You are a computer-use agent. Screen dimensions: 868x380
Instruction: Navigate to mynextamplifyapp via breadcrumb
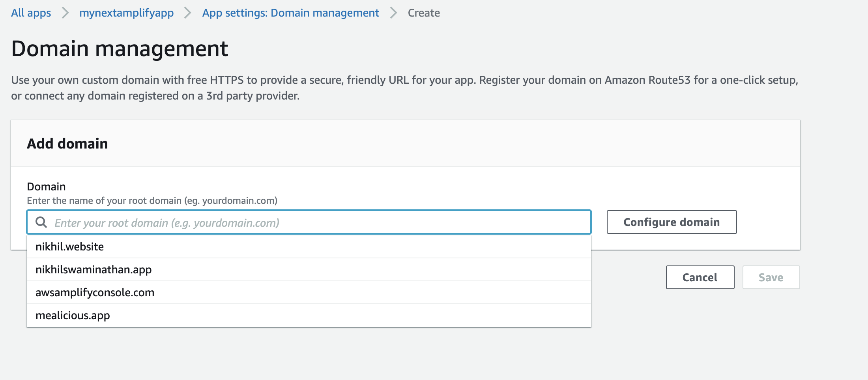pyautogui.click(x=127, y=13)
